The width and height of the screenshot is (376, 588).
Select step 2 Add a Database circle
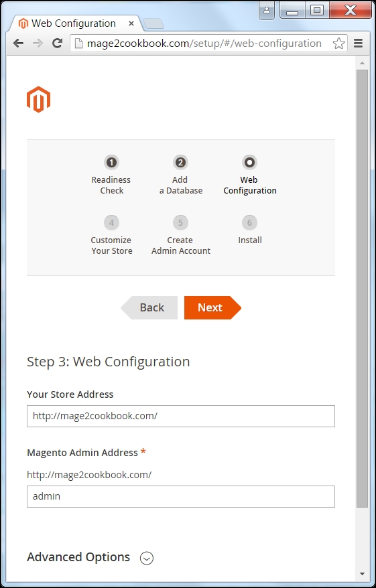coord(180,162)
